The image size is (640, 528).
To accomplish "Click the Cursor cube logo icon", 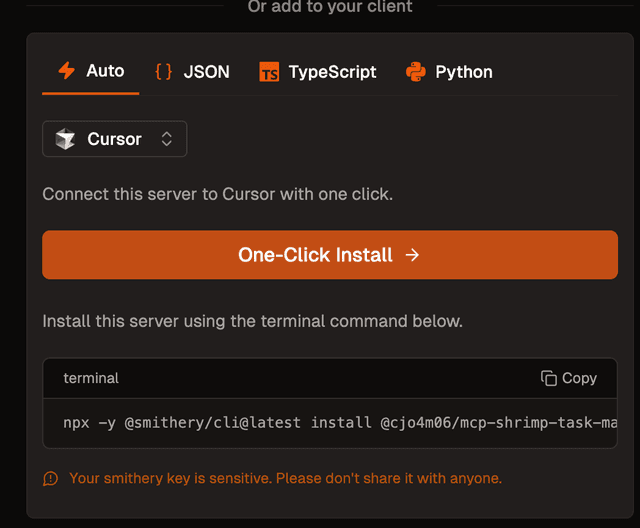I will 65,139.
